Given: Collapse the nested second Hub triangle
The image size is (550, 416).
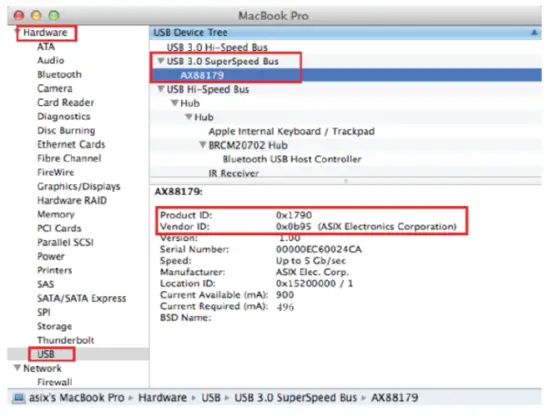Looking at the screenshot, I should (189, 116).
